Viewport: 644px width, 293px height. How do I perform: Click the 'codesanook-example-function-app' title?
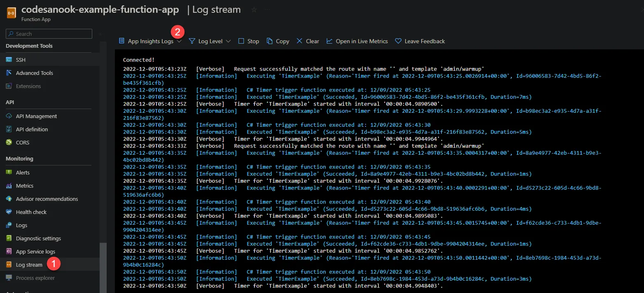click(100, 9)
